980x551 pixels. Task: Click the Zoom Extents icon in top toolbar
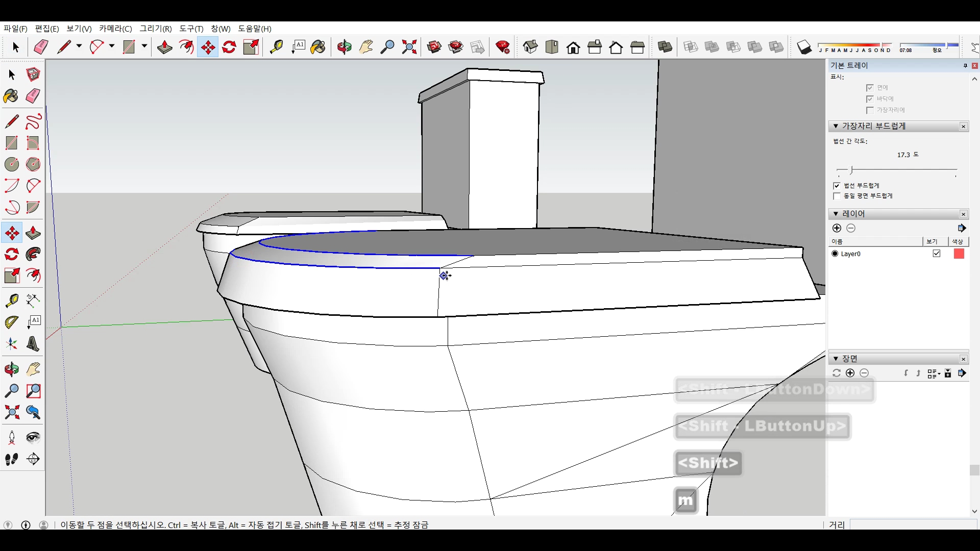(x=409, y=47)
